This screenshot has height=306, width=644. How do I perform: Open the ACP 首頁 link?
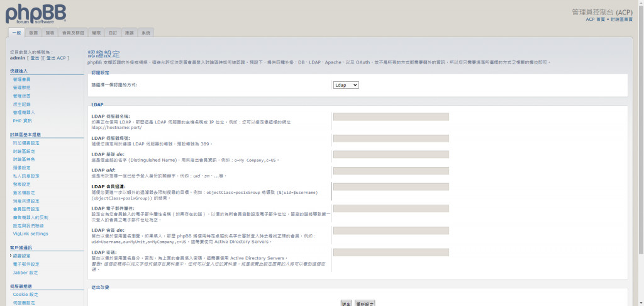pyautogui.click(x=595, y=20)
